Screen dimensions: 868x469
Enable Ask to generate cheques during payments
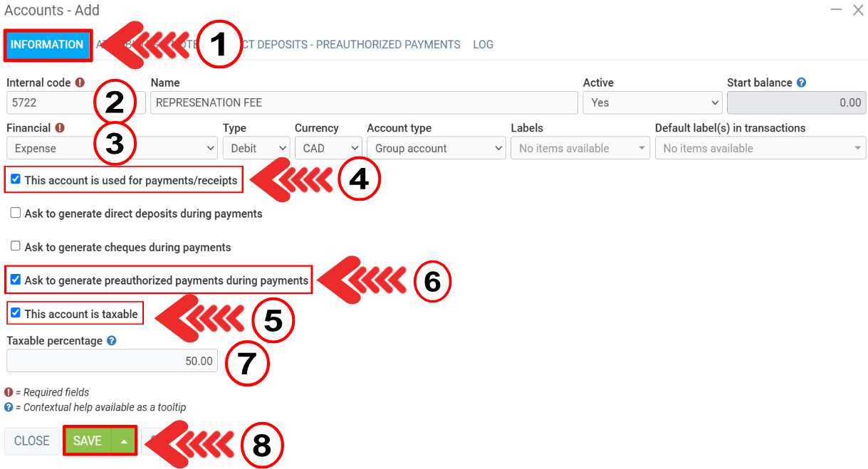pyautogui.click(x=16, y=246)
